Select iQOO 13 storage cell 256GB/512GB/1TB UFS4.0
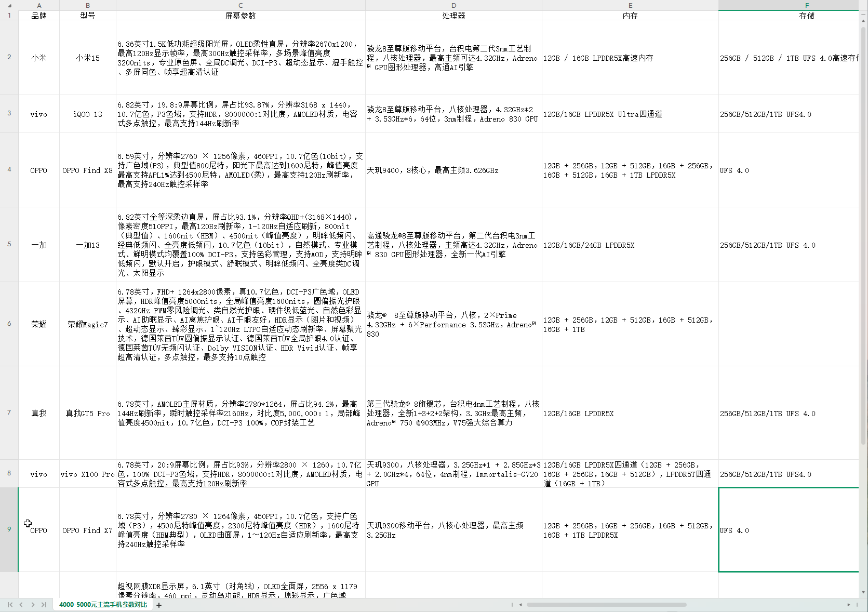 (789, 114)
